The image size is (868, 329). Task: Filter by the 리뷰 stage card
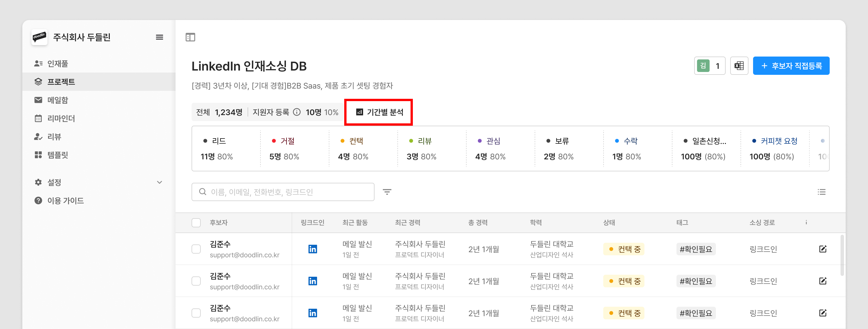click(x=432, y=149)
